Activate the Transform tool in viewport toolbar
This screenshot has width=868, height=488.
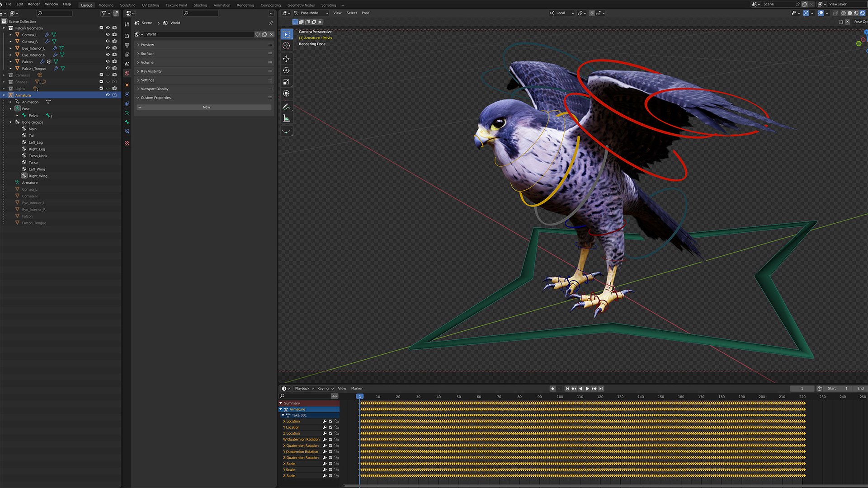tap(286, 94)
